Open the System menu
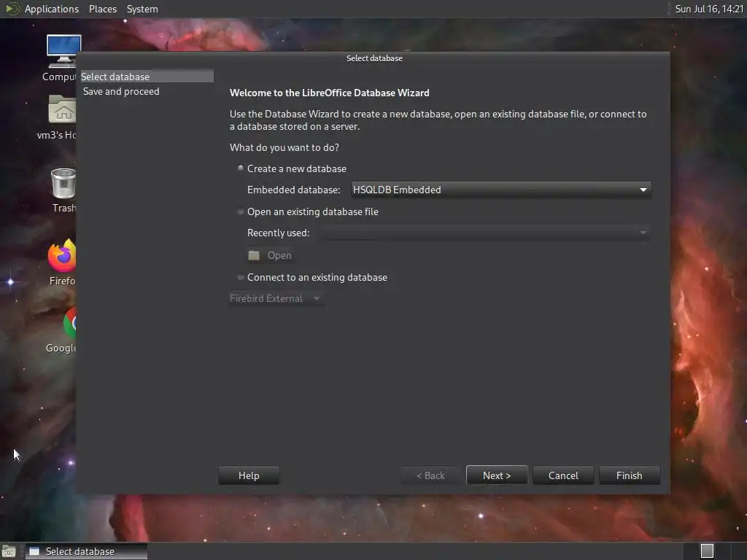Viewport: 747px width, 560px height. pos(142,9)
